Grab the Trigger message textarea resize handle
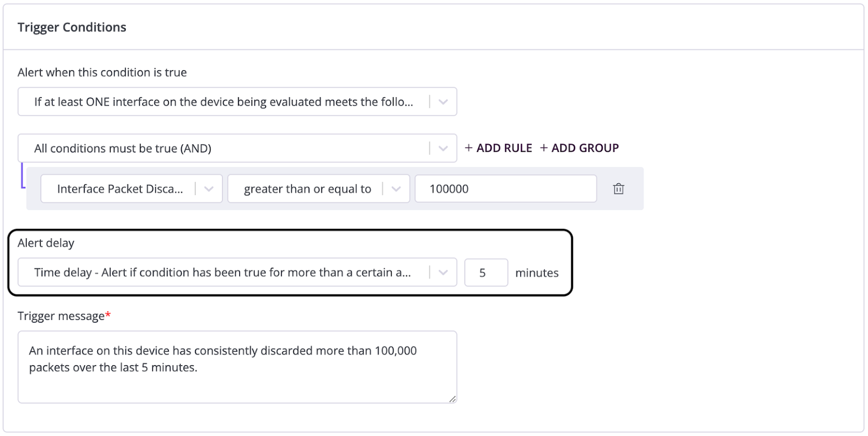The width and height of the screenshot is (868, 436). coord(452,399)
